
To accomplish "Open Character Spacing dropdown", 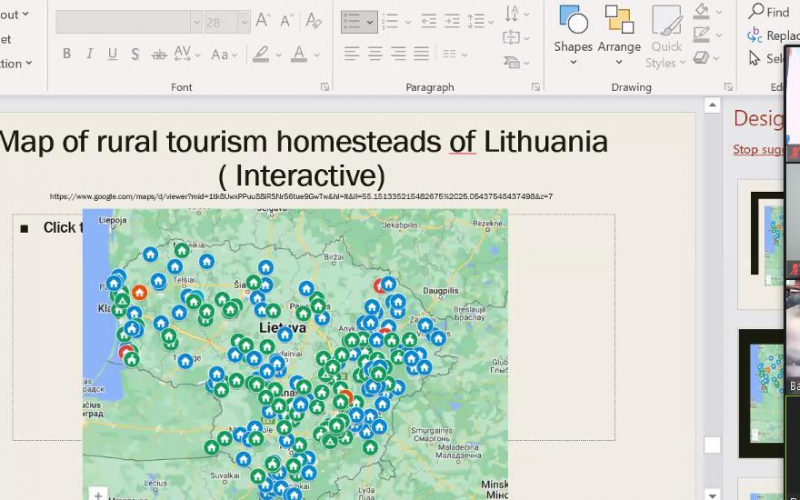I will 186,54.
